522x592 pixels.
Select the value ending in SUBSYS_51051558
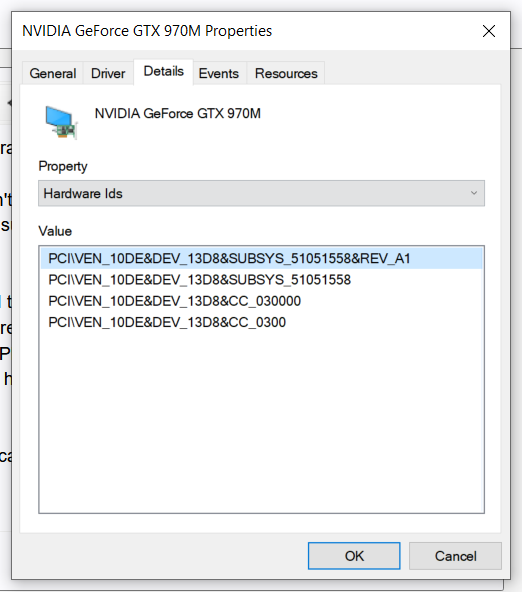(x=261, y=280)
